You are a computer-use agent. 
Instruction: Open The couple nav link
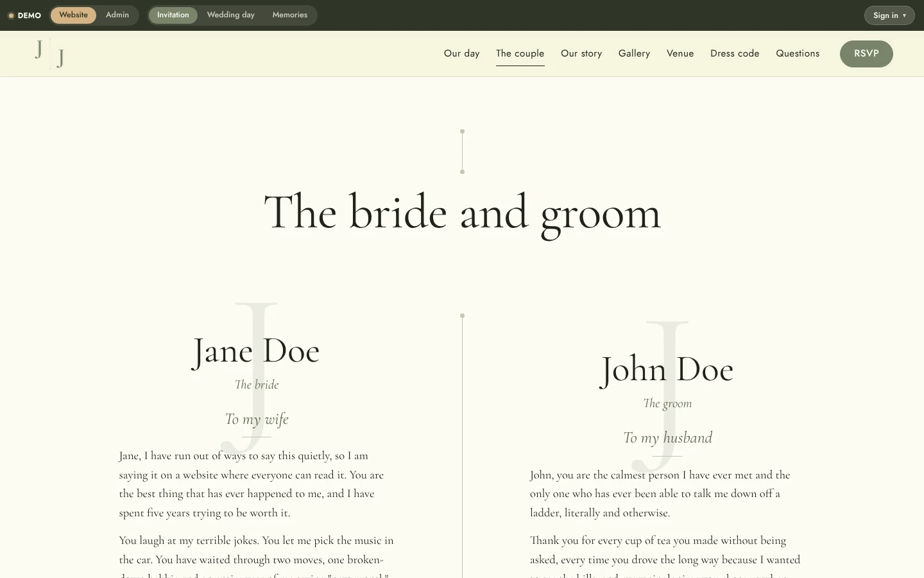tap(520, 53)
